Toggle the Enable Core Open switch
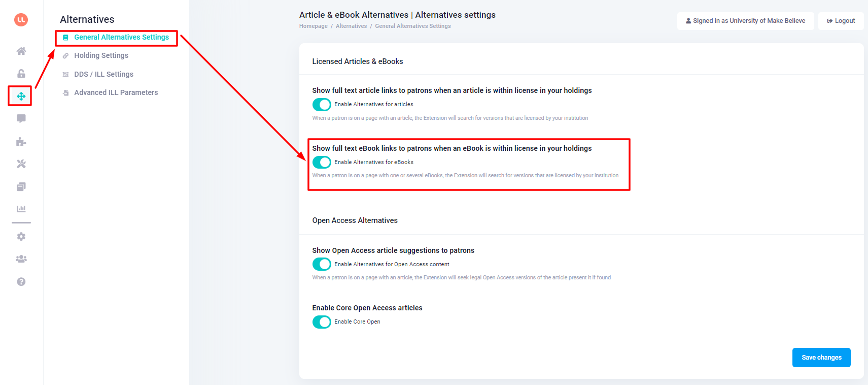This screenshot has height=385, width=868. pos(322,322)
